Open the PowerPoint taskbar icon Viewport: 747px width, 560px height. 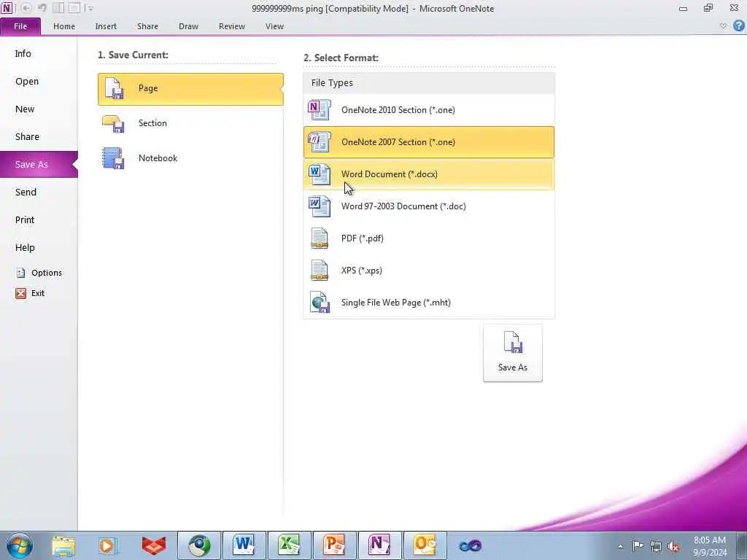(x=333, y=545)
